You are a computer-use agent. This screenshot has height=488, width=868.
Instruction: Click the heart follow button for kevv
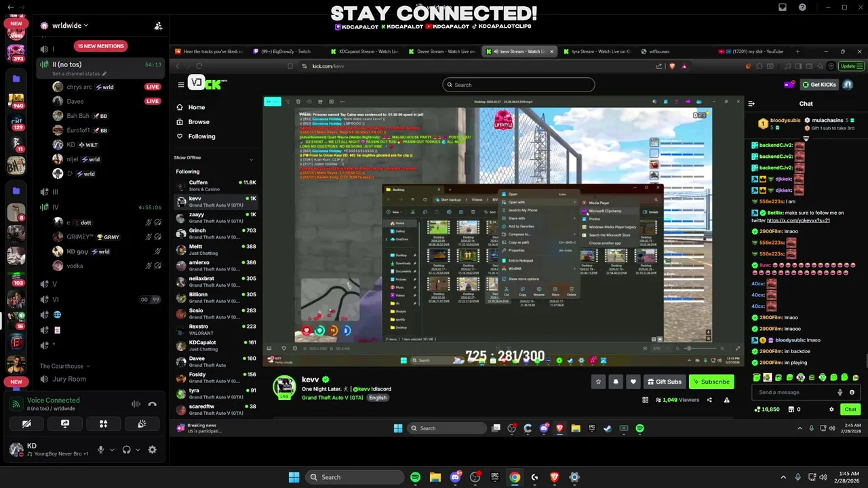click(633, 382)
